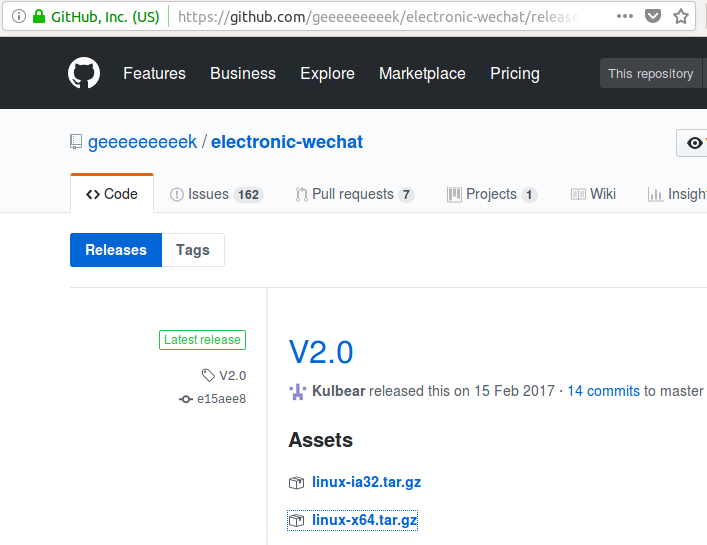Image resolution: width=707 pixels, height=545 pixels.
Task: Open the Kulbear author link
Action: [338, 391]
